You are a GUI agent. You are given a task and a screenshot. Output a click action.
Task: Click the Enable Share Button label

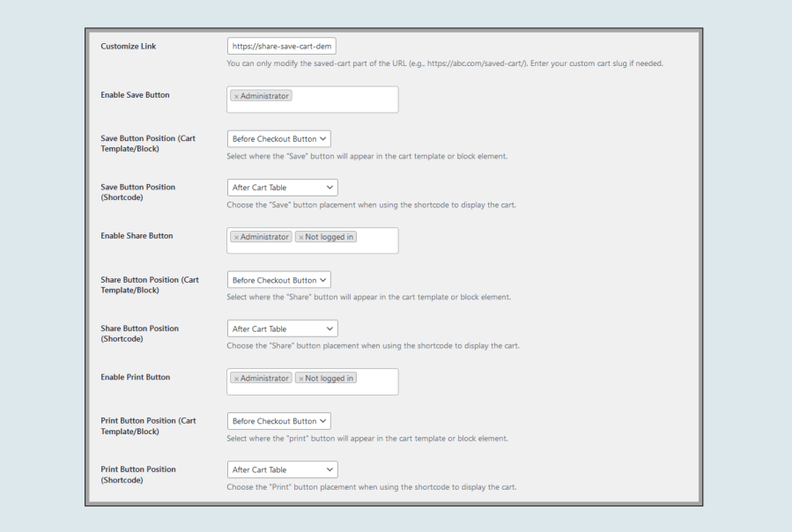coord(137,236)
